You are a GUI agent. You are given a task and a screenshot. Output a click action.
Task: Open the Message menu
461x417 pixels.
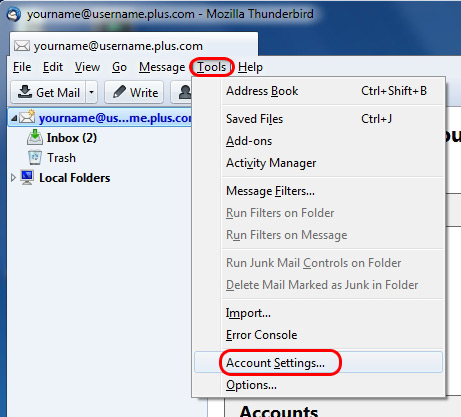pyautogui.click(x=162, y=67)
